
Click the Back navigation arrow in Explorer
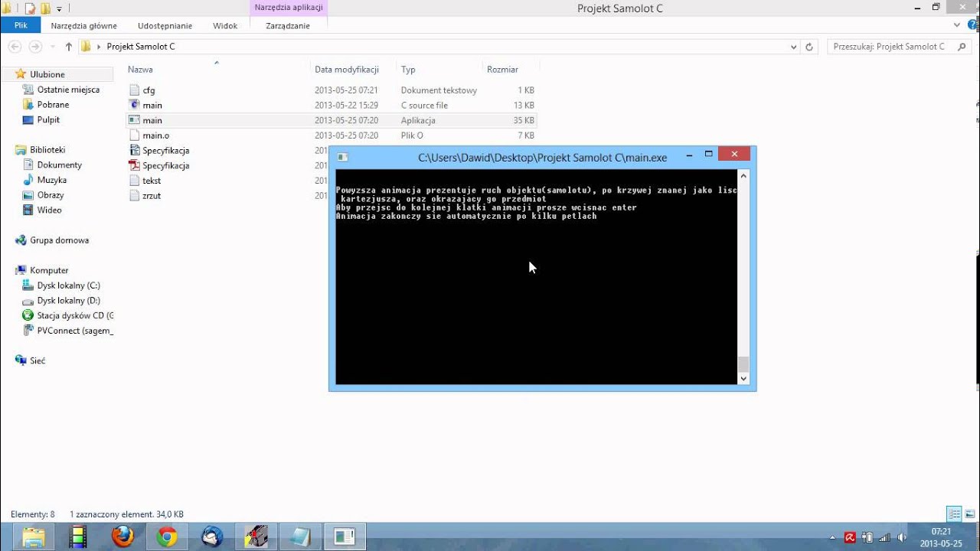tap(15, 47)
